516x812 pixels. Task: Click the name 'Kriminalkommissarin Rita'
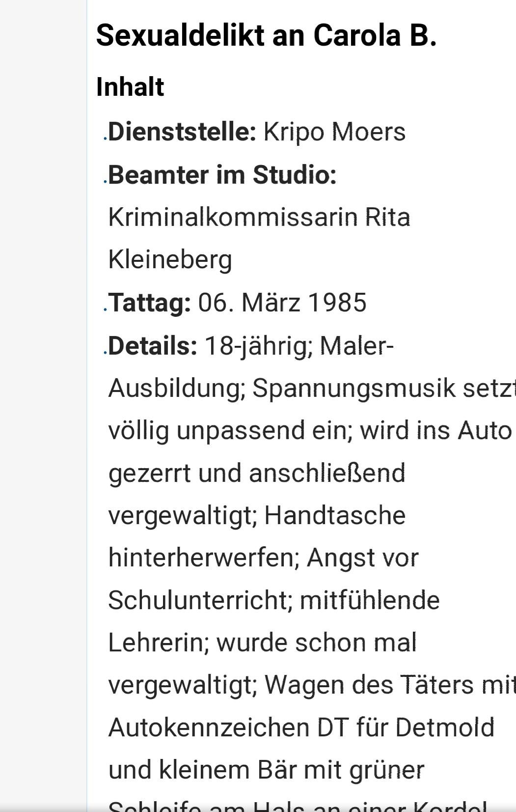[259, 217]
